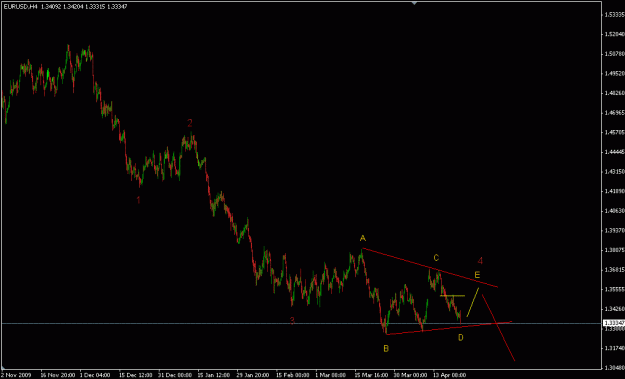Select the red wave label 3

coord(292,321)
